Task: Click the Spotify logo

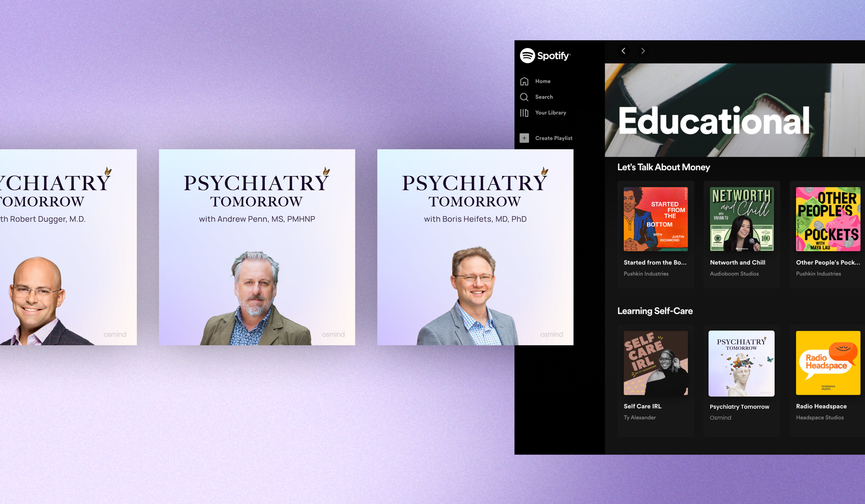Action: [x=545, y=56]
